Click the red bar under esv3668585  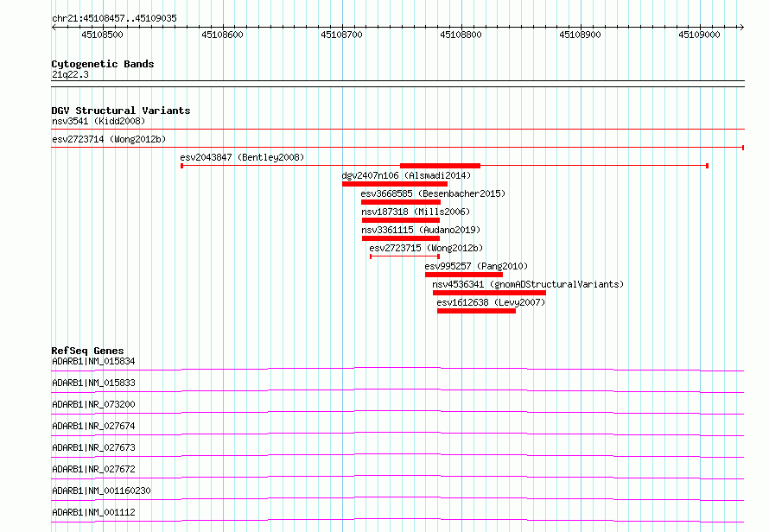401,202
